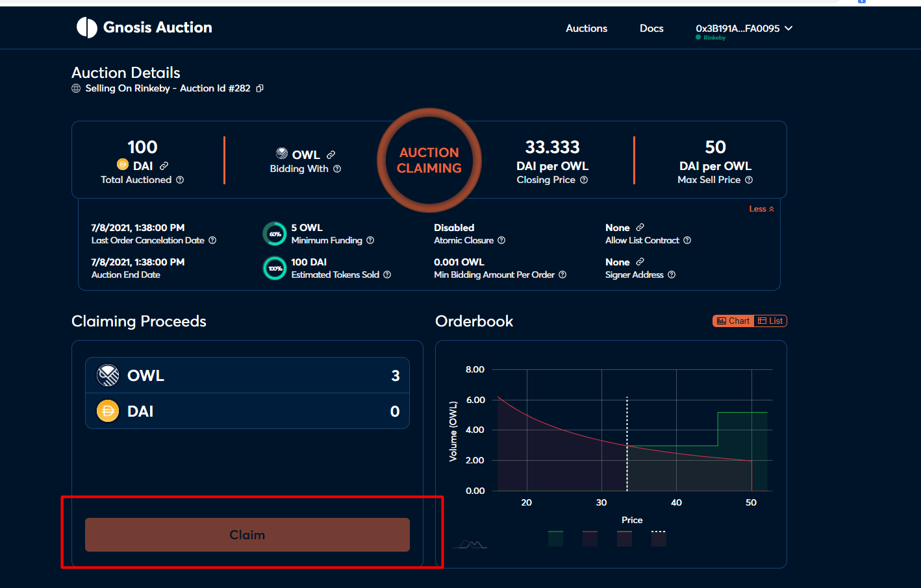Open the Docs page
This screenshot has width=921, height=588.
click(x=651, y=29)
